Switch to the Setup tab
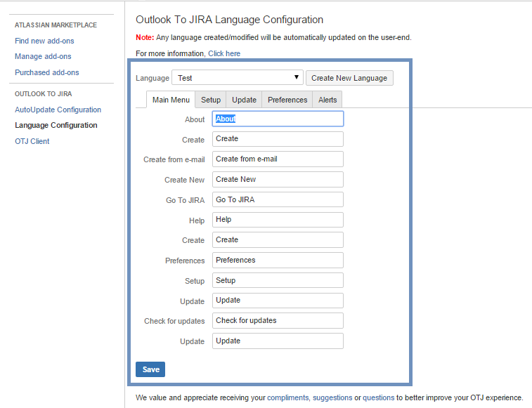 coord(211,100)
